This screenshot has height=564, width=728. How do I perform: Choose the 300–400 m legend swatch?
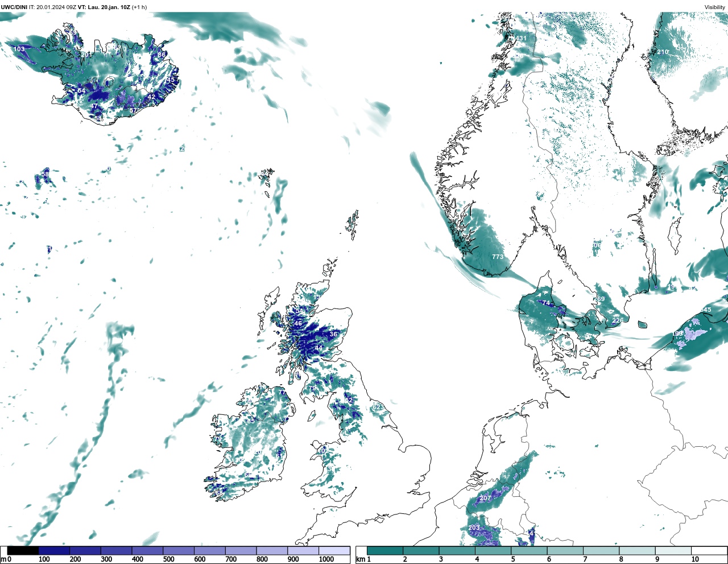pyautogui.click(x=117, y=550)
